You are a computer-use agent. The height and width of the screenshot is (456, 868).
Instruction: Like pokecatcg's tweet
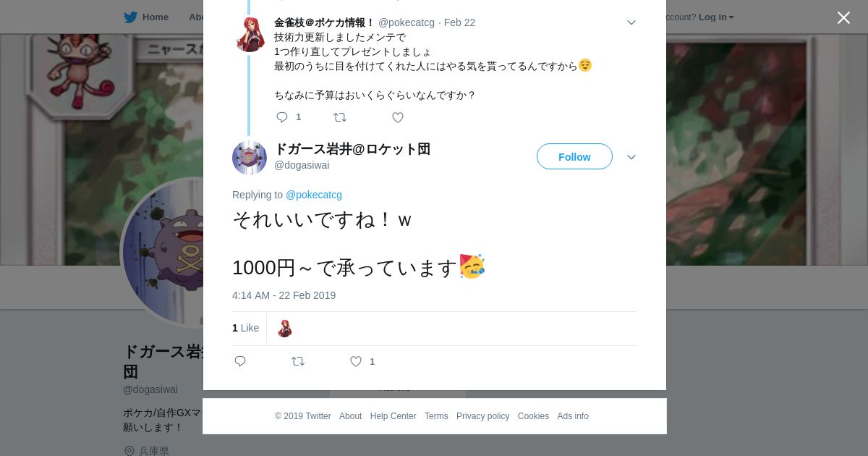tap(397, 117)
